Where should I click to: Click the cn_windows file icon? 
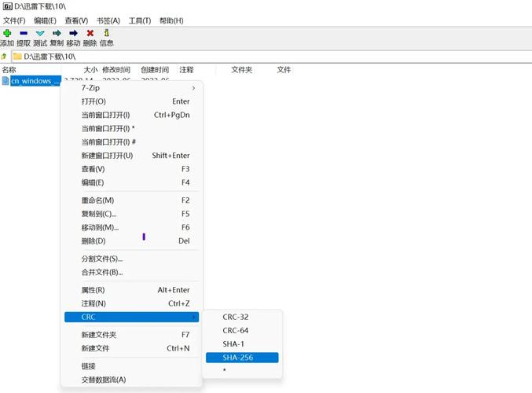point(6,81)
